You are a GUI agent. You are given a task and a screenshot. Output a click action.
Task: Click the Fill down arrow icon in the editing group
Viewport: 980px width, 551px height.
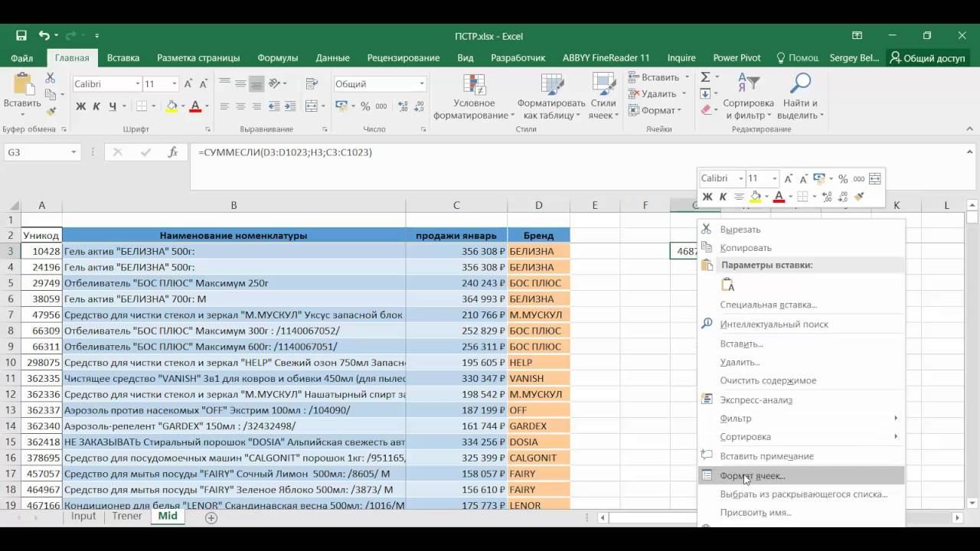[705, 93]
